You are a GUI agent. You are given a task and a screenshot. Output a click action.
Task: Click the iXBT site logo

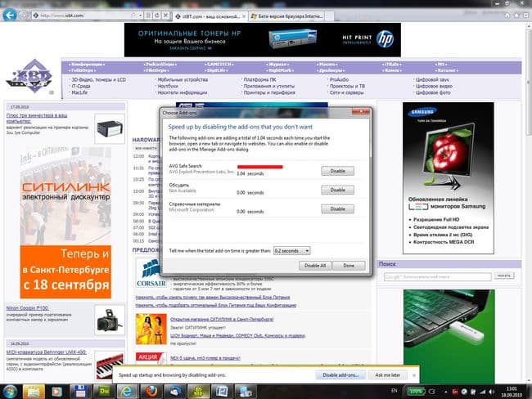(29, 76)
